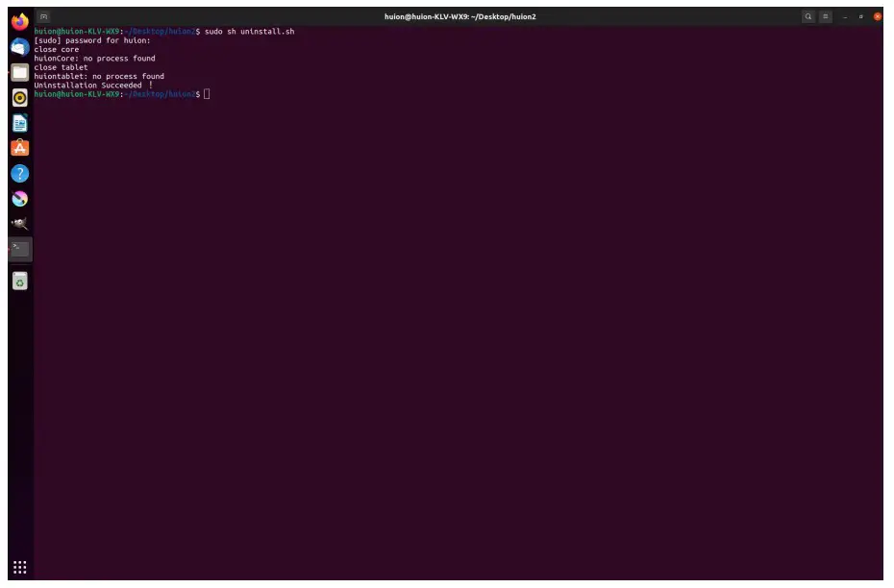
Task: Open the Files manager in dock
Action: (20, 72)
